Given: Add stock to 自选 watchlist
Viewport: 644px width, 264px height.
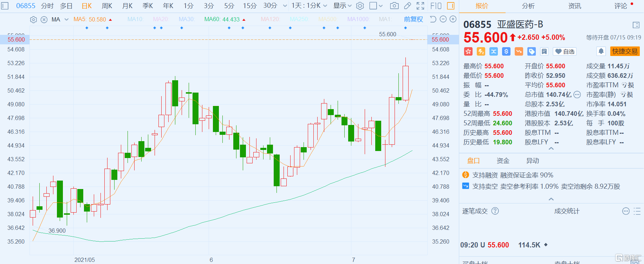Looking at the screenshot, I should point(565,52).
